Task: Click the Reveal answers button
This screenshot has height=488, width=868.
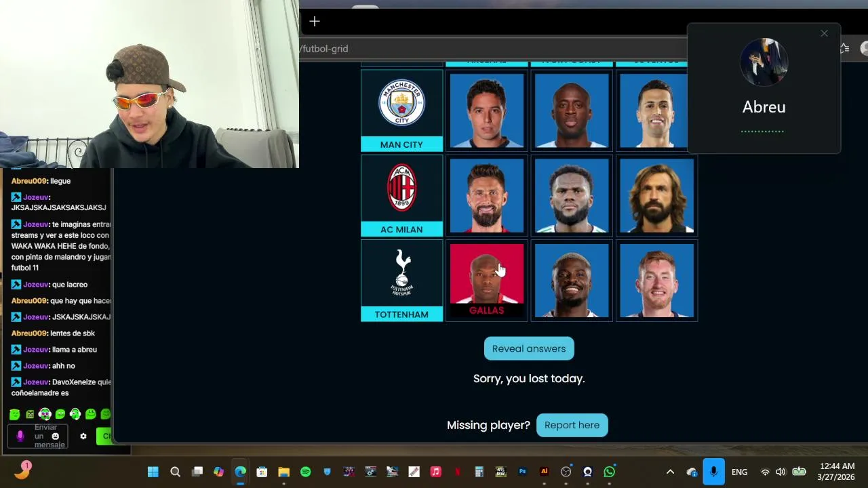Action: point(529,348)
